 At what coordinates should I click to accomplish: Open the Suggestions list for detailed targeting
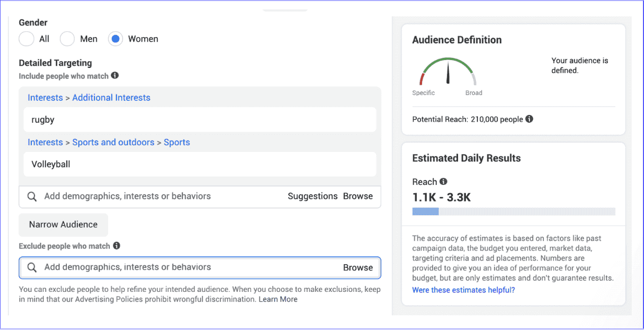[312, 196]
